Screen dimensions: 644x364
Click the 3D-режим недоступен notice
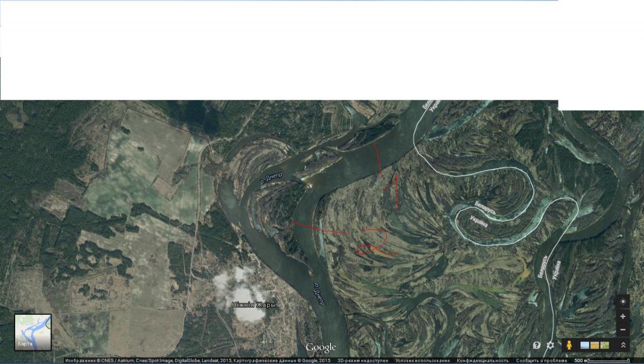[x=363, y=360]
